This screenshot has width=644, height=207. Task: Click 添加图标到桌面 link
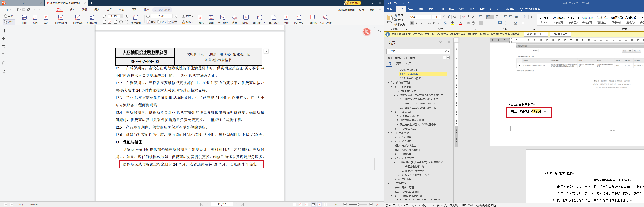[x=346, y=10]
